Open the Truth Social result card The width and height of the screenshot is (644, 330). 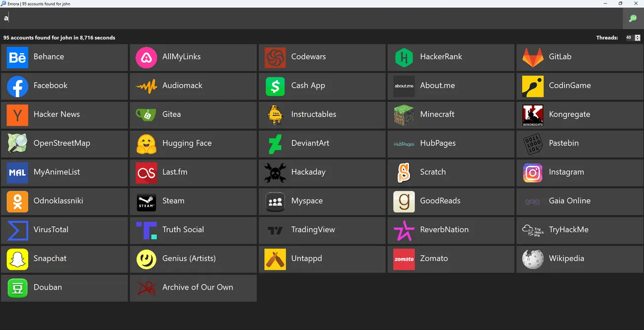tap(193, 230)
